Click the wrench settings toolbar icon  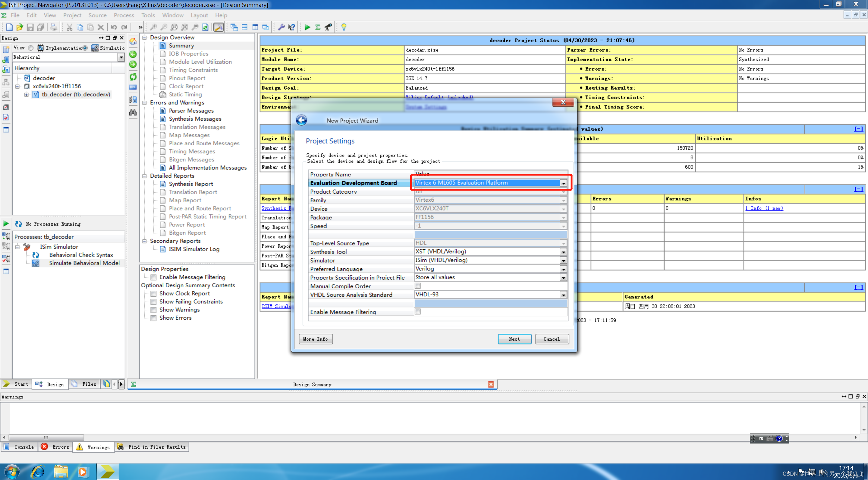281,27
